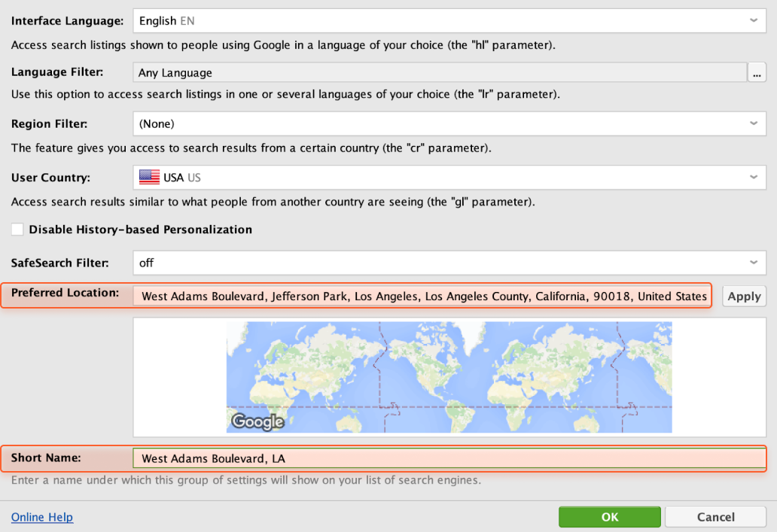The width and height of the screenshot is (777, 532).
Task: Dismiss the dialog with Cancel
Action: pos(715,517)
